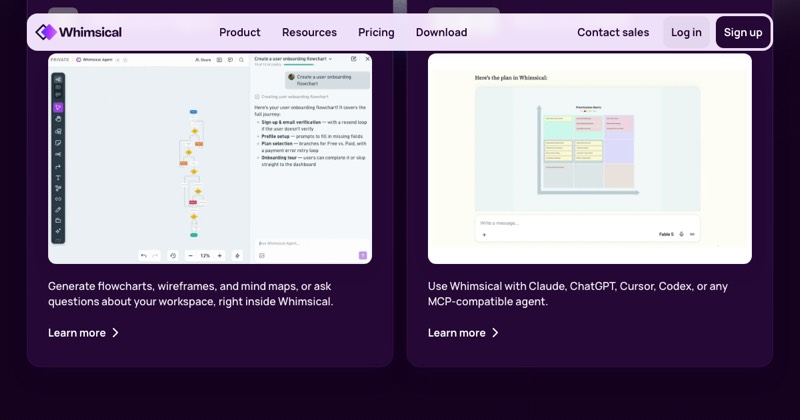Viewport: 800px width, 420px height.
Task: Click the search magnifier in the editor preview
Action: tap(241, 60)
